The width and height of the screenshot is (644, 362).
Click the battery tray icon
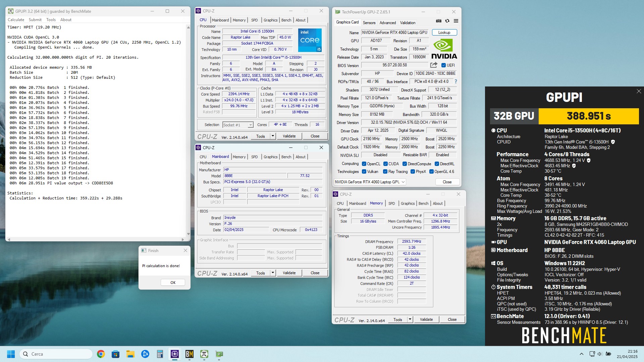click(x=608, y=354)
